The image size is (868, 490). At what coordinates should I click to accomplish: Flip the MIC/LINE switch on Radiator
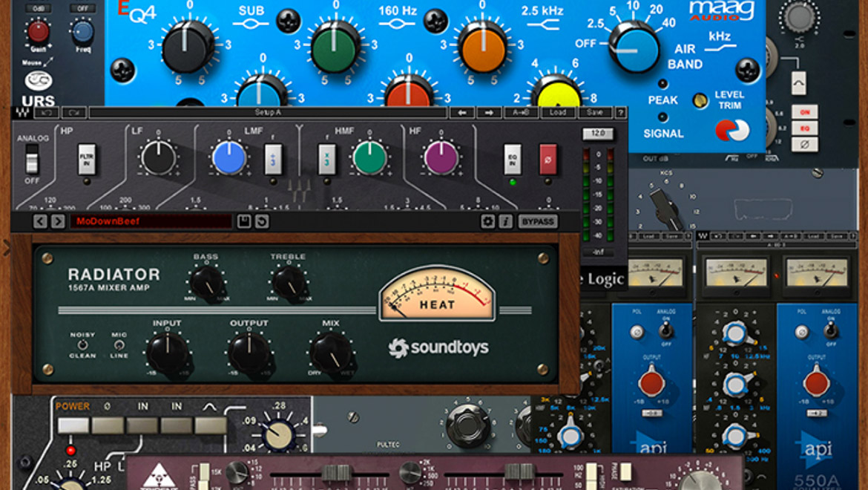(119, 345)
